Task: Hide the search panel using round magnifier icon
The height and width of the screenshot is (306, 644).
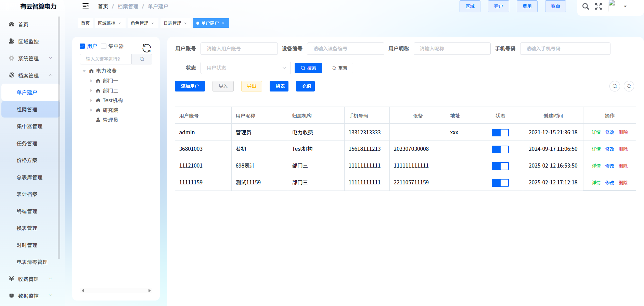Action: (615, 86)
